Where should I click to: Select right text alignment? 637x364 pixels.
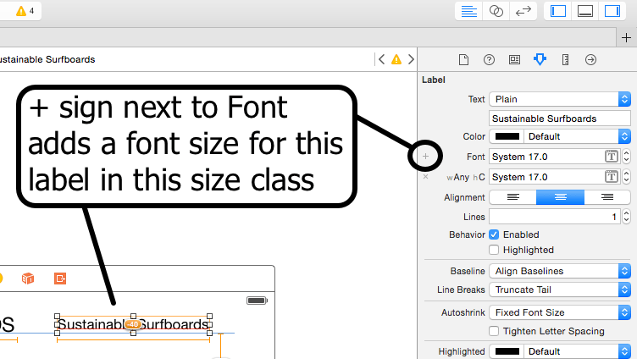[x=607, y=197]
